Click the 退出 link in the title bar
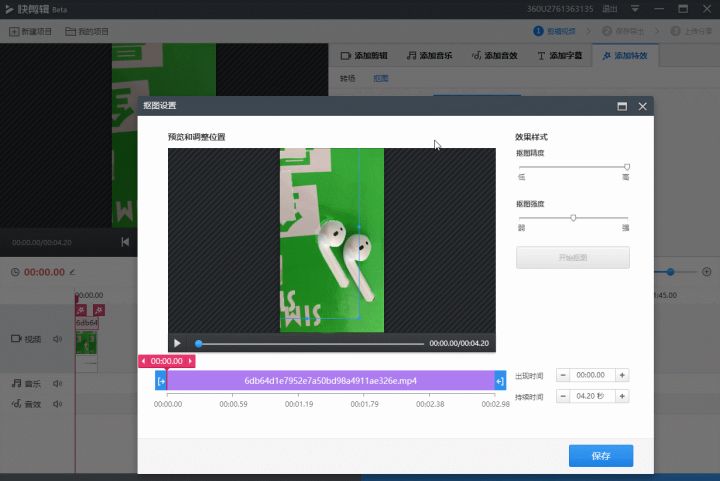The image size is (720, 481). [609, 9]
